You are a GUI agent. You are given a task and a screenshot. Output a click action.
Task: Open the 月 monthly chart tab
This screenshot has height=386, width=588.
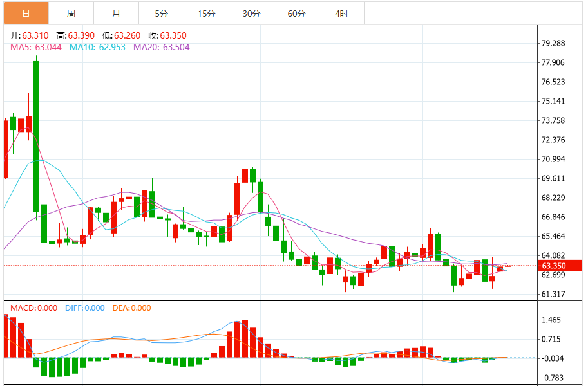pyautogui.click(x=116, y=14)
